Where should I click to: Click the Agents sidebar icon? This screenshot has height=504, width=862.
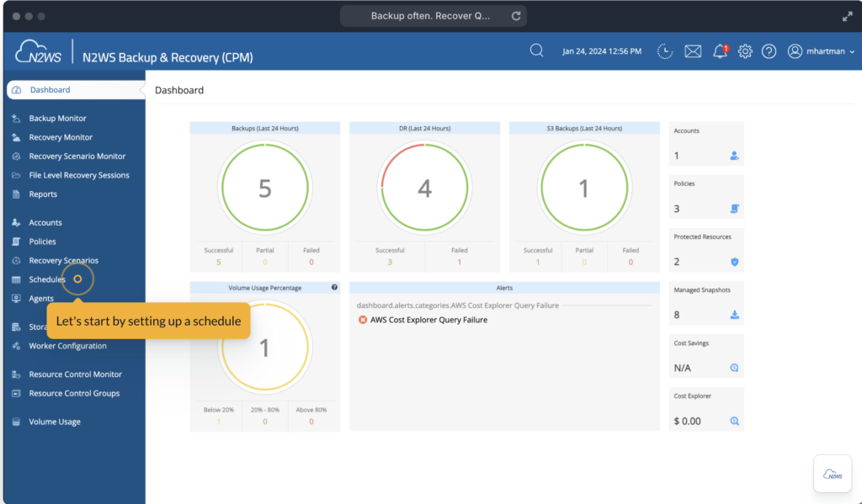(16, 299)
